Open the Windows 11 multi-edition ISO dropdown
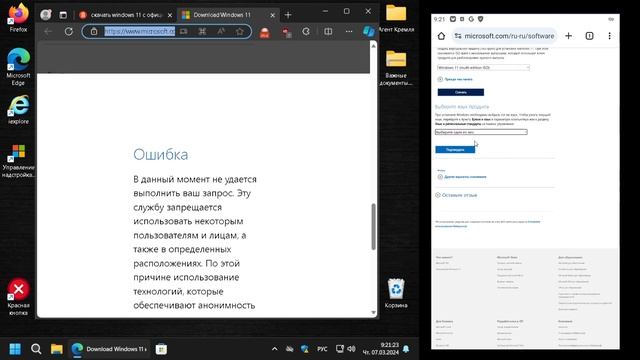The width and height of the screenshot is (640, 360). pos(483,67)
